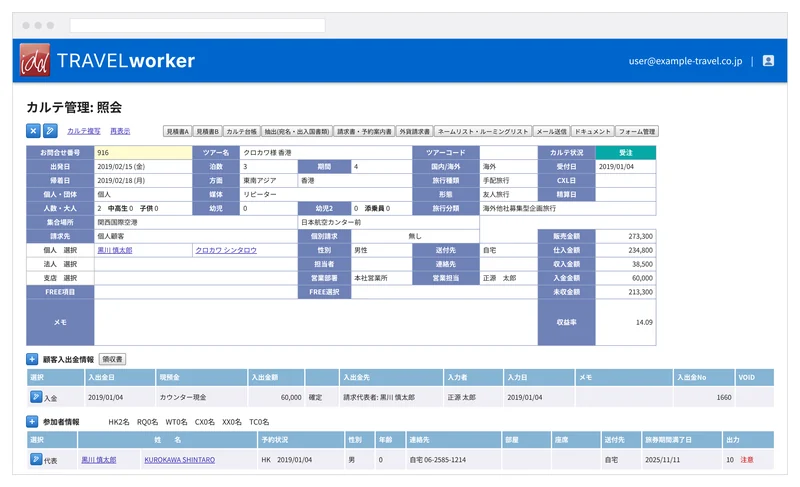Open the フォーム管理 button
800x487 pixels.
click(x=637, y=132)
